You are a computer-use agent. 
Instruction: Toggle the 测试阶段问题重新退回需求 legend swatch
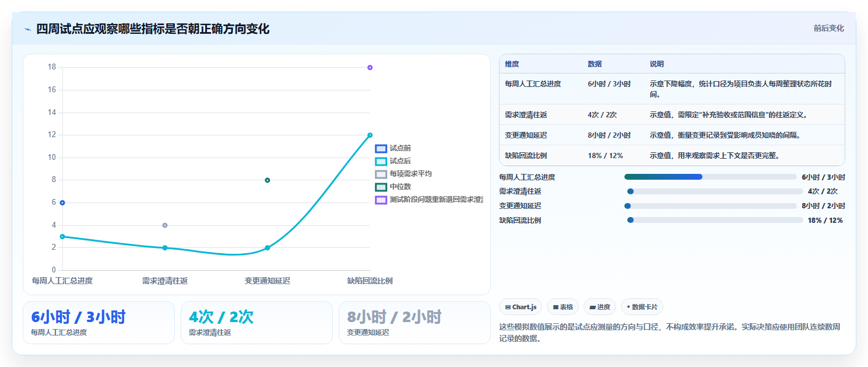coord(381,200)
